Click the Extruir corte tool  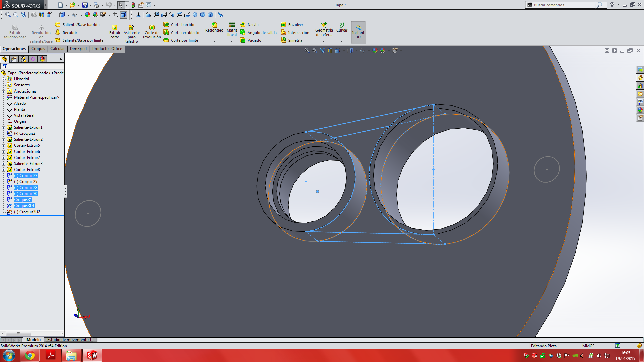(115, 32)
